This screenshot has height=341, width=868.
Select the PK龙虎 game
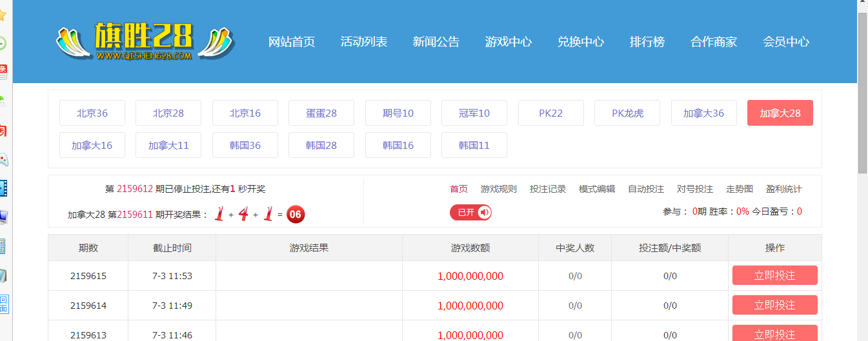coord(627,113)
